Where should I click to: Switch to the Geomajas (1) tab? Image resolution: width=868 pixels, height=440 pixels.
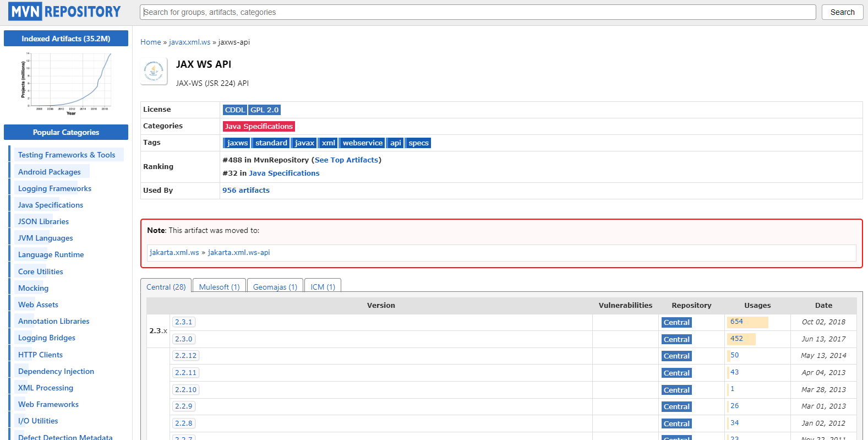tap(275, 287)
